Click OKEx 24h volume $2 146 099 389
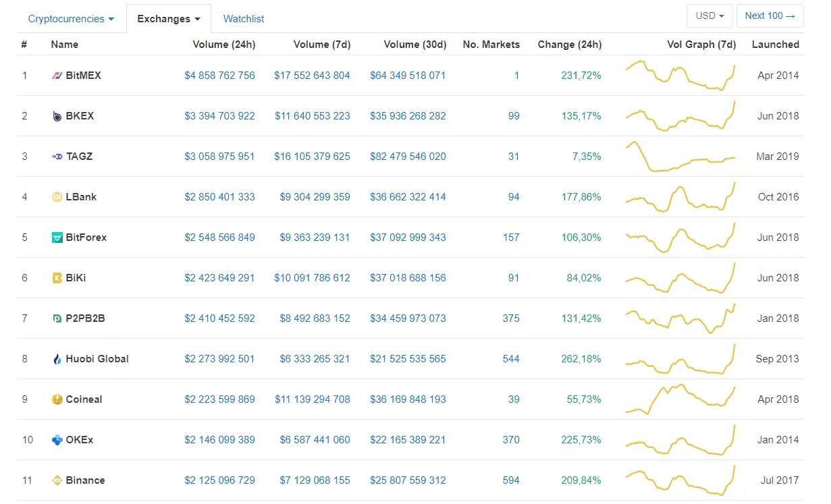The height and width of the screenshot is (504, 831). (220, 440)
